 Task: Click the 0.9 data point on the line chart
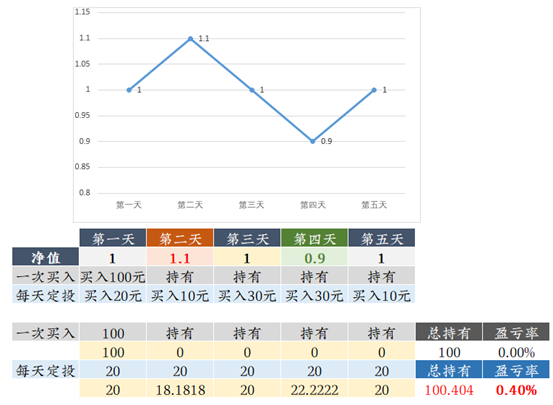[313, 141]
